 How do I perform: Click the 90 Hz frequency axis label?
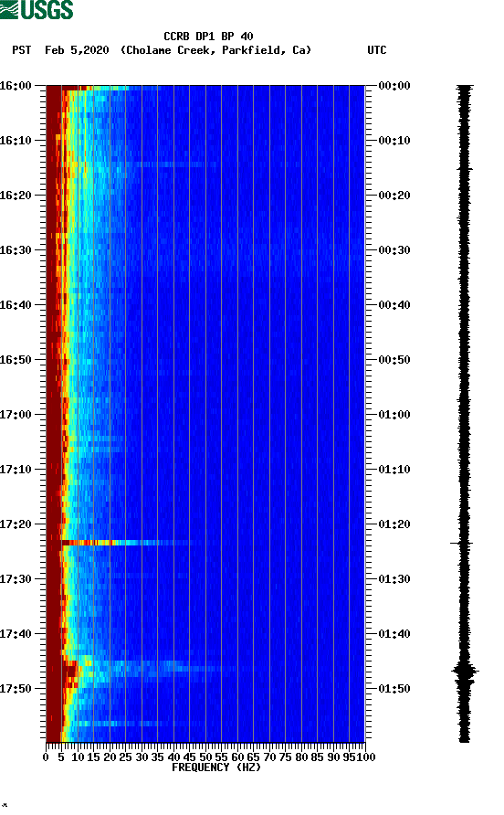(x=333, y=757)
